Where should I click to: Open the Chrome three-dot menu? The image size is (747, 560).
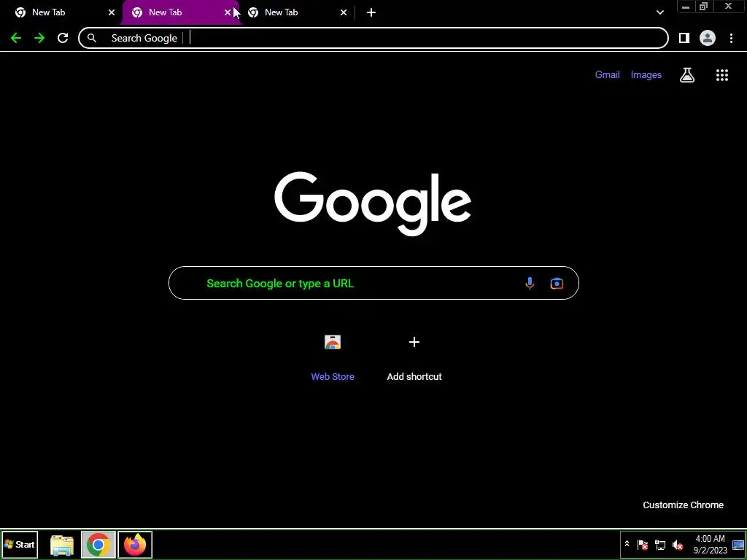731,38
